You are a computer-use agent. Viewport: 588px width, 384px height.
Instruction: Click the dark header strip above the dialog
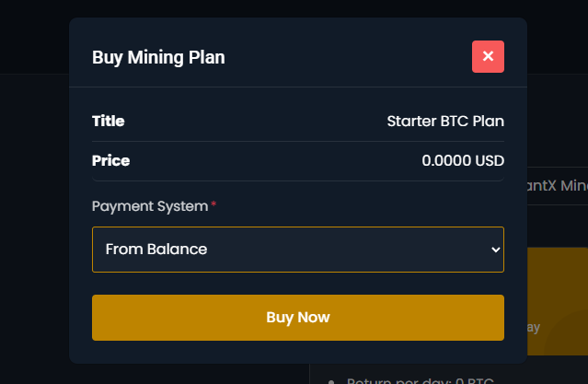point(294,8)
